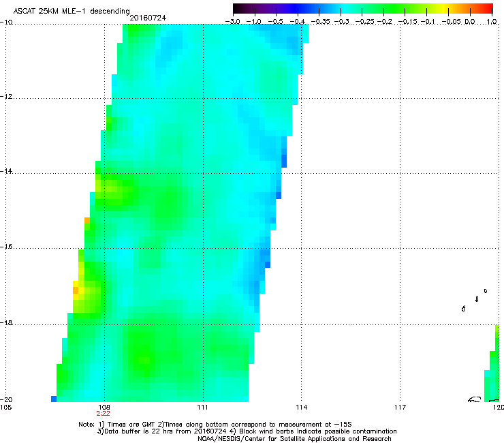Select the date label 20160724
The width and height of the screenshot is (504, 443).
pyautogui.click(x=148, y=18)
